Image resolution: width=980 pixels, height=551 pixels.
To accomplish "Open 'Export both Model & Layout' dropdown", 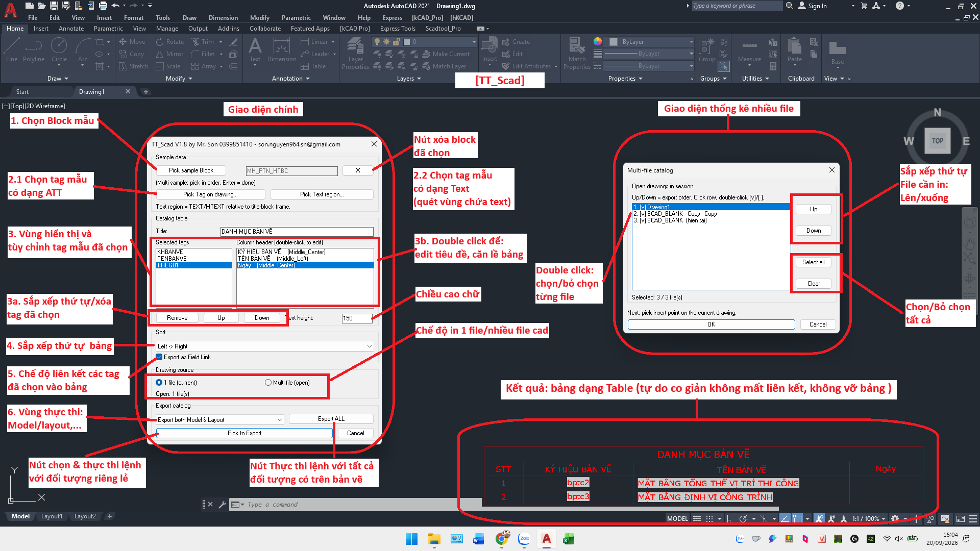I will point(220,420).
